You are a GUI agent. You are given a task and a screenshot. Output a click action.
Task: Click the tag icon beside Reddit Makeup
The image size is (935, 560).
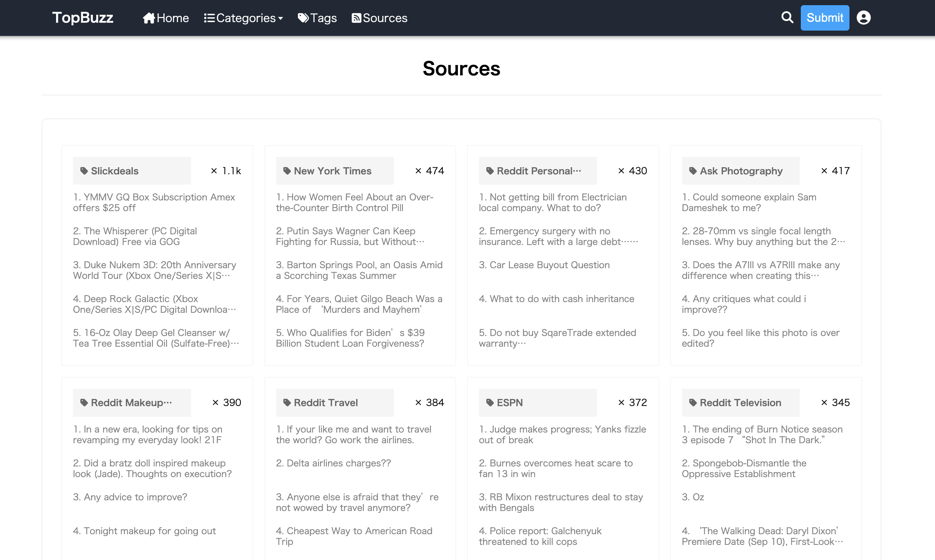tap(84, 403)
